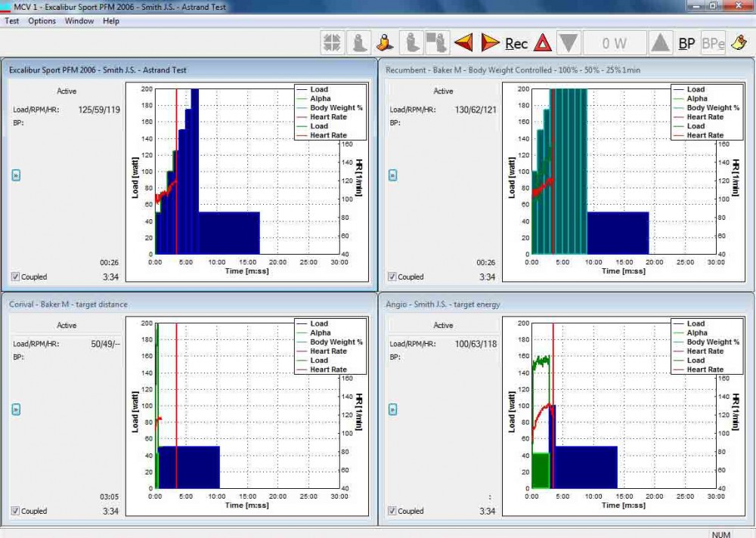The width and height of the screenshot is (756, 538).
Task: Toggle Coupled checkbox in Corival panel
Action: click(16, 511)
